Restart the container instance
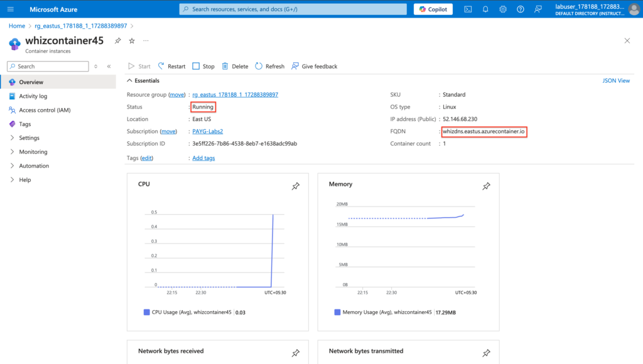The width and height of the screenshot is (643, 364). click(171, 67)
